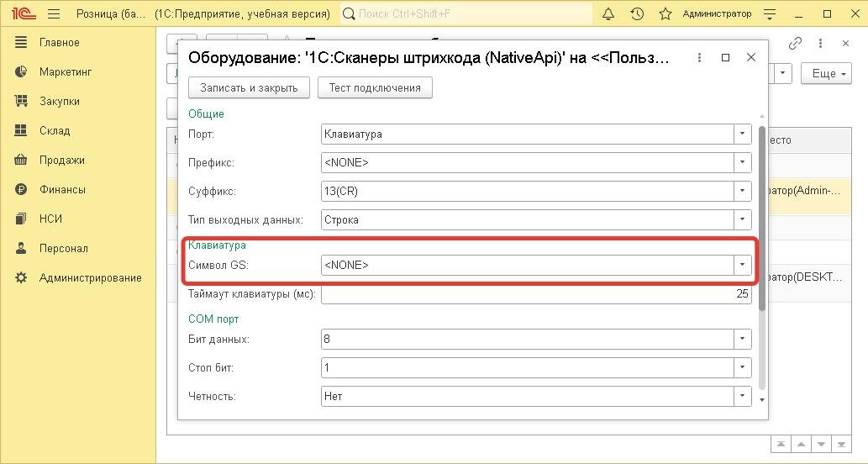Click the Финансы ruble icon
Image resolution: width=868 pixels, height=464 pixels.
point(21,189)
